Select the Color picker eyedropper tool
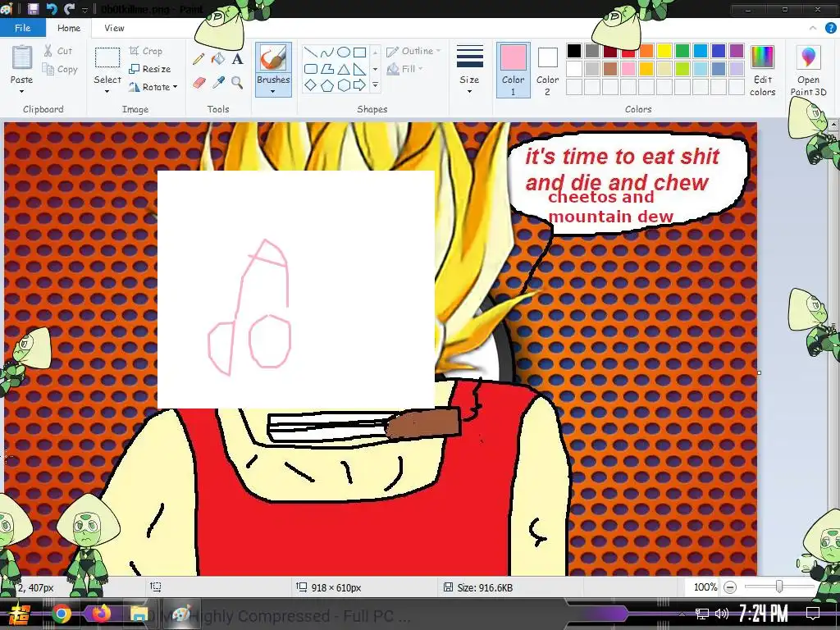The width and height of the screenshot is (840, 630). click(x=218, y=83)
